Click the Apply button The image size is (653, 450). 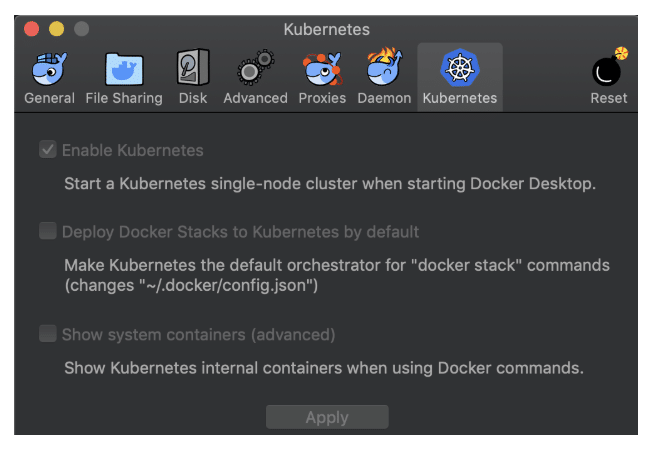(x=327, y=417)
